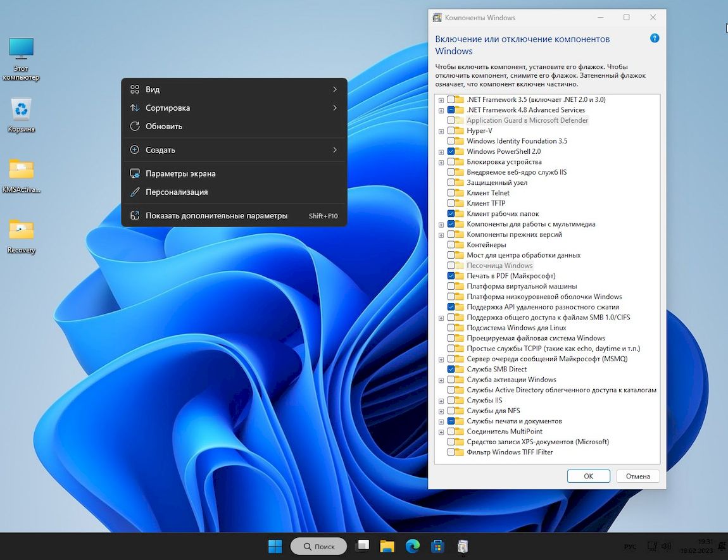Expand the .NET Framework 3.5 tree node
The height and width of the screenshot is (560, 728).
(x=441, y=100)
